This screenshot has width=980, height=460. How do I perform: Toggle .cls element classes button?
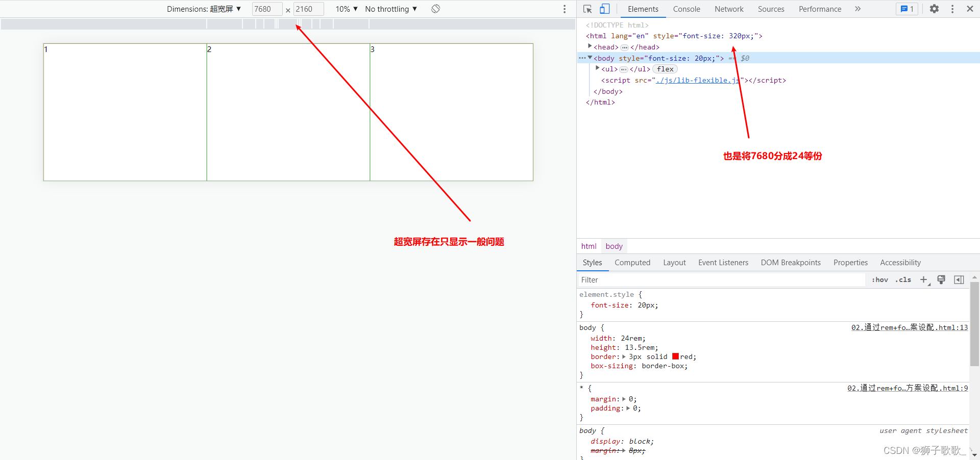point(903,279)
